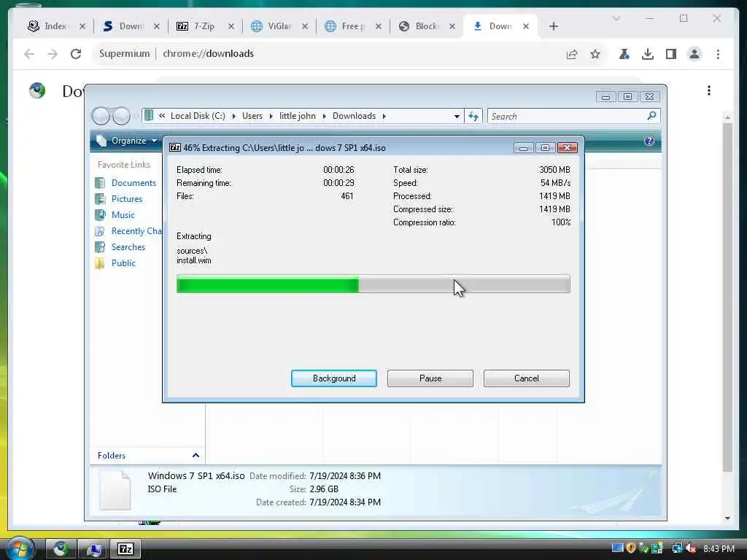Image resolution: width=747 pixels, height=560 pixels.
Task: Open browser three-dot main menu
Action: [718, 54]
